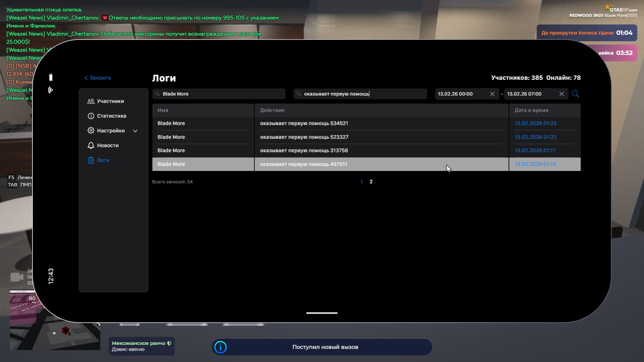Click the info icon in call notification
Viewport: 644px width, 362px height.
coord(220,347)
